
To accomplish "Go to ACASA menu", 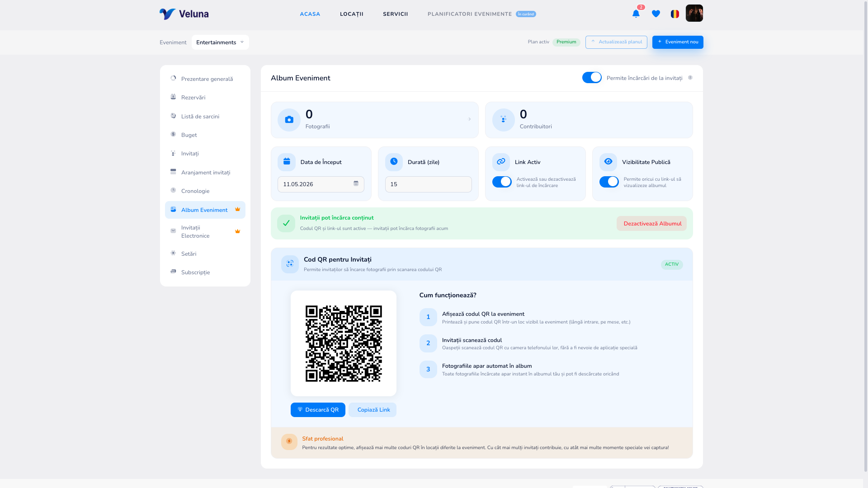I will (x=310, y=14).
